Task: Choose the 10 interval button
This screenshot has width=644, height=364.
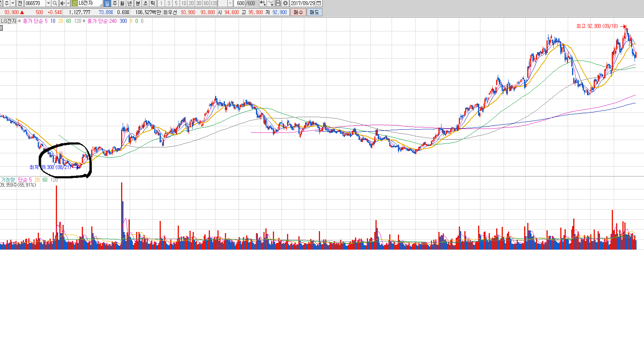Action: [x=184, y=3]
